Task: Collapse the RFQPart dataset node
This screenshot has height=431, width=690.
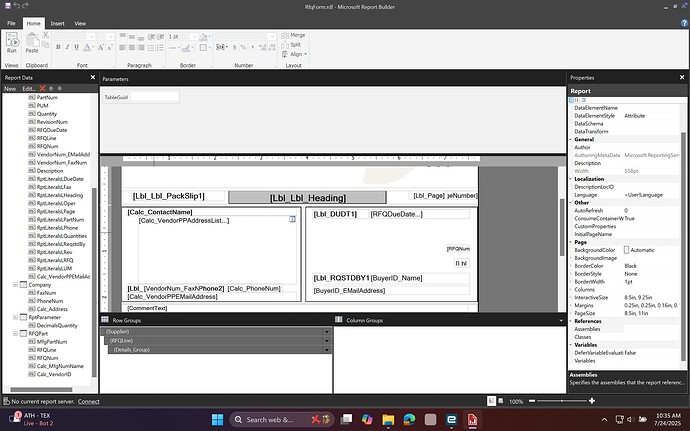Action: click(x=15, y=333)
